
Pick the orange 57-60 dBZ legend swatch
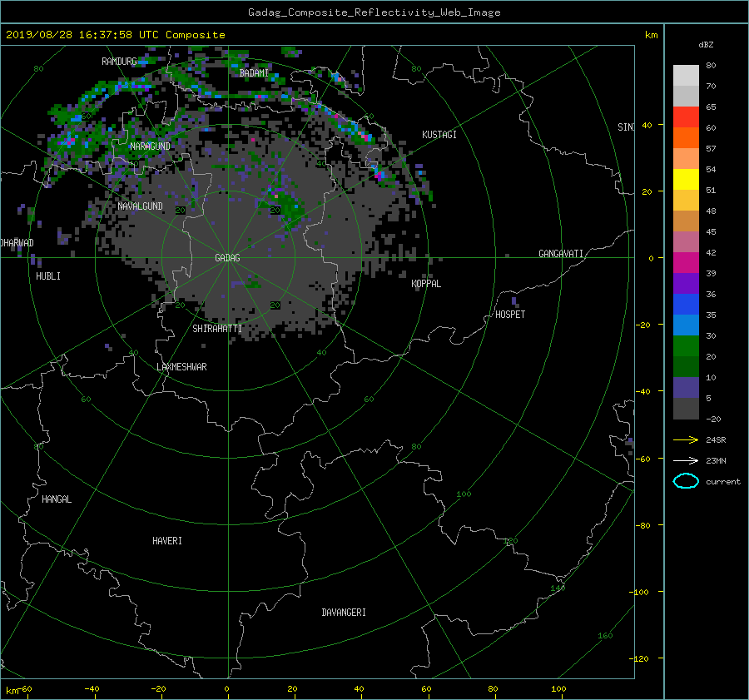pos(686,138)
